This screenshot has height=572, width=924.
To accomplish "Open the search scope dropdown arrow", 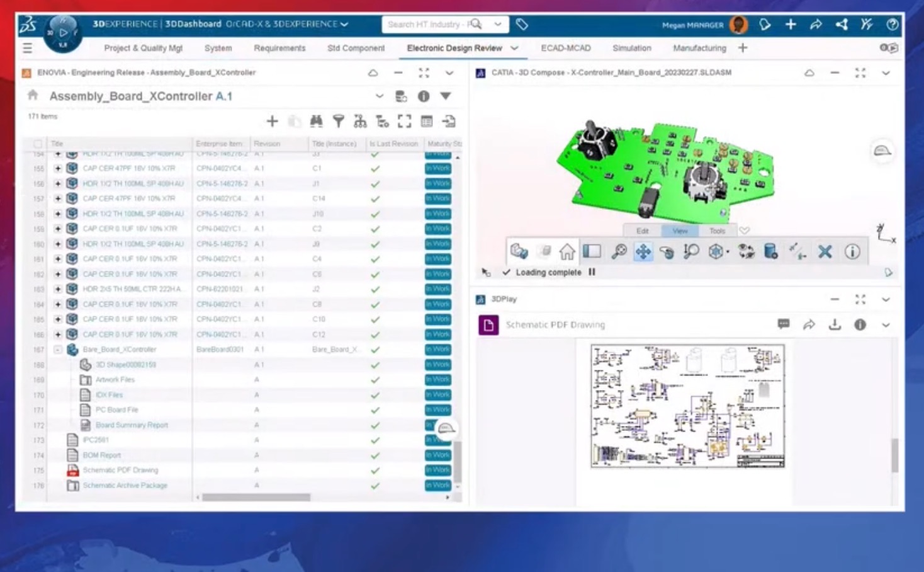I will point(498,25).
